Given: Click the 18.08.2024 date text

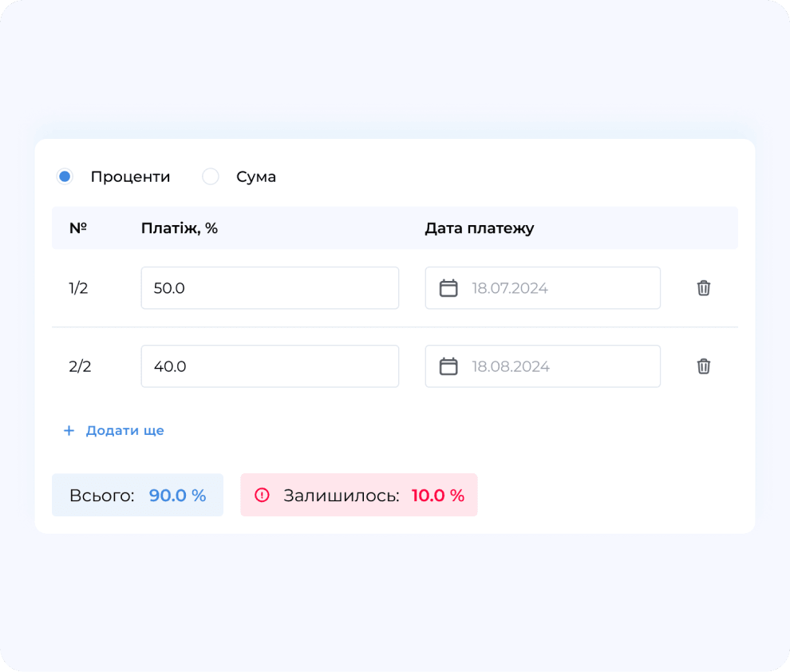Looking at the screenshot, I should pos(511,366).
